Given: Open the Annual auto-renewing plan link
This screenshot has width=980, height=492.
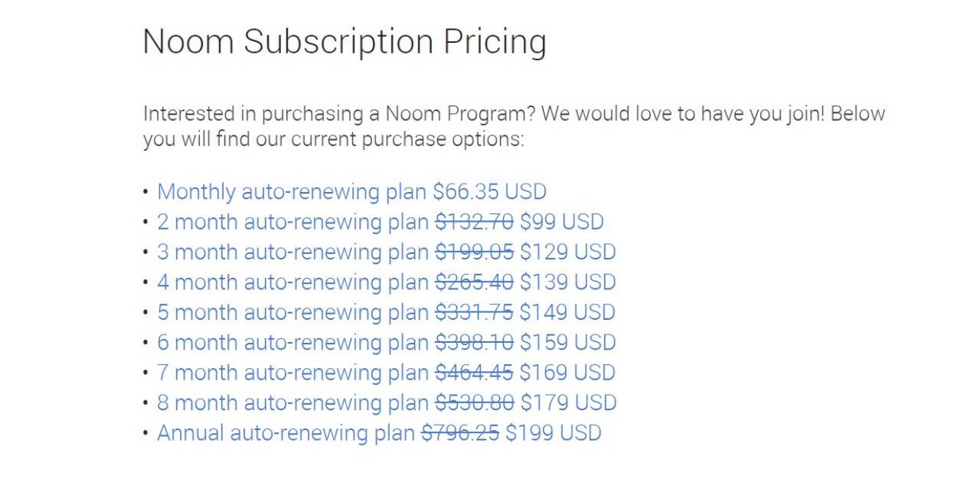Looking at the screenshot, I should pos(285,433).
